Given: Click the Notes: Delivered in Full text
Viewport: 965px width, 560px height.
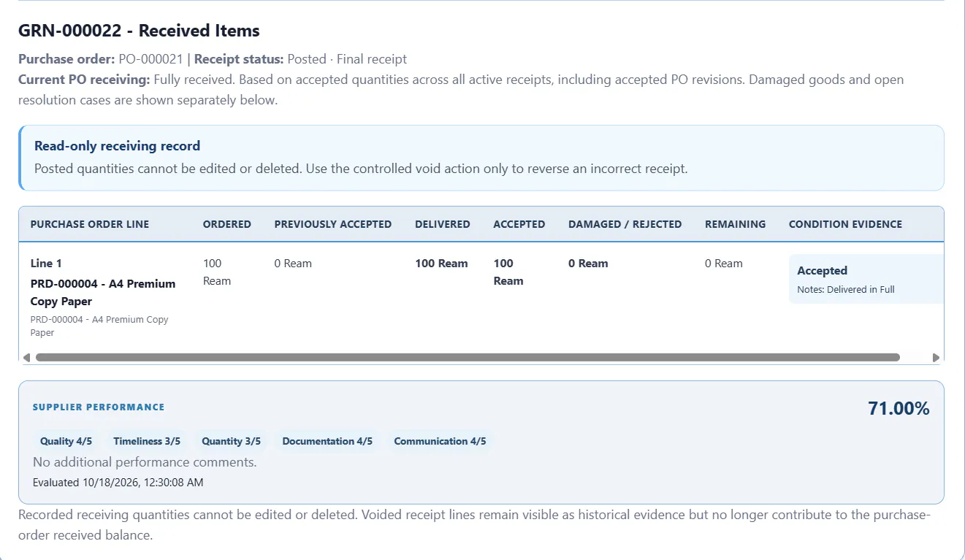Looking at the screenshot, I should click(846, 289).
